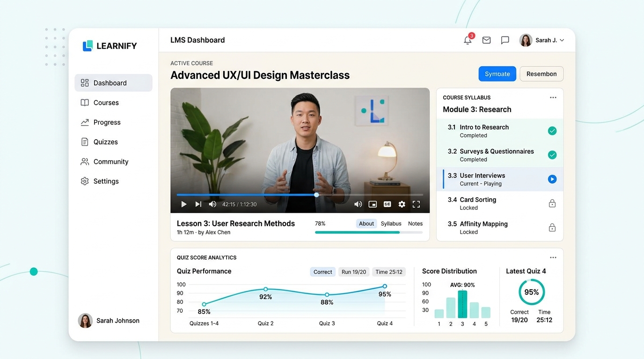Open the Progress page in sidebar

[113, 122]
